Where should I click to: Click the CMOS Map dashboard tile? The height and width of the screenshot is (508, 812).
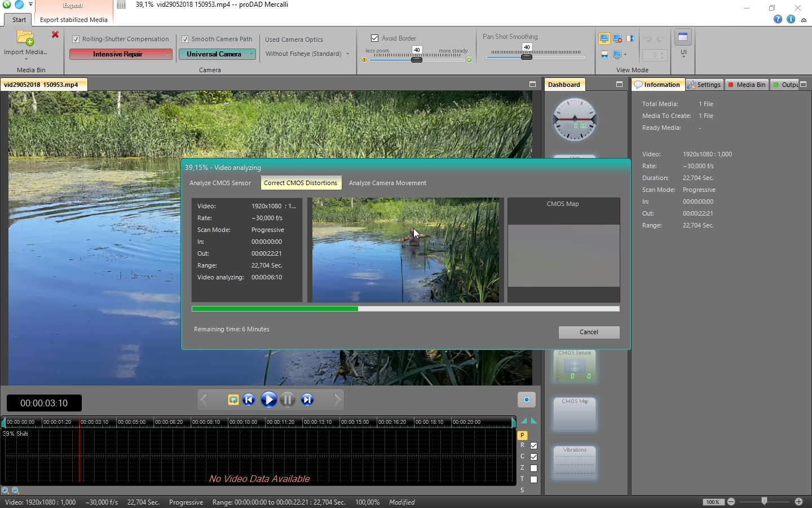click(575, 414)
